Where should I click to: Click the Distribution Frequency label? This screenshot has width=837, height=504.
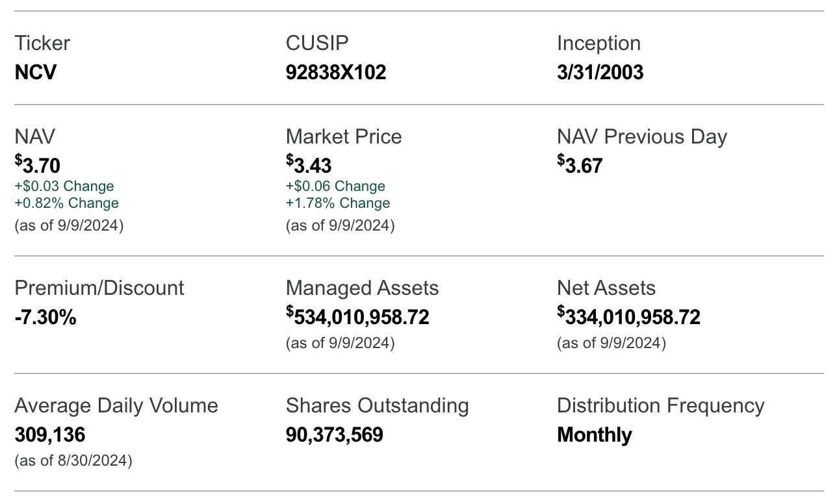pos(660,405)
